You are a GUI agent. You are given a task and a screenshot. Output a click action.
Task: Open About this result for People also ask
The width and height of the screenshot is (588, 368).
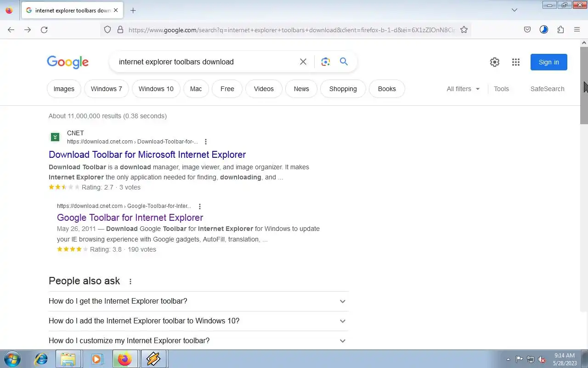(x=130, y=282)
